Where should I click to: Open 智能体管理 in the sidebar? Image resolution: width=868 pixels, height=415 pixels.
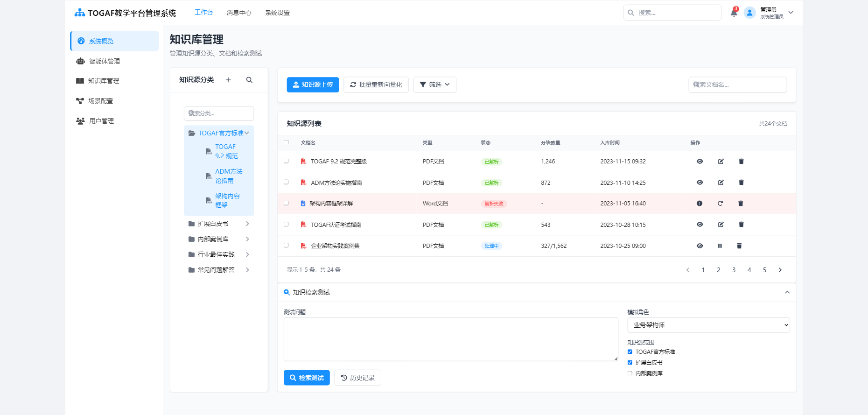pos(114,61)
